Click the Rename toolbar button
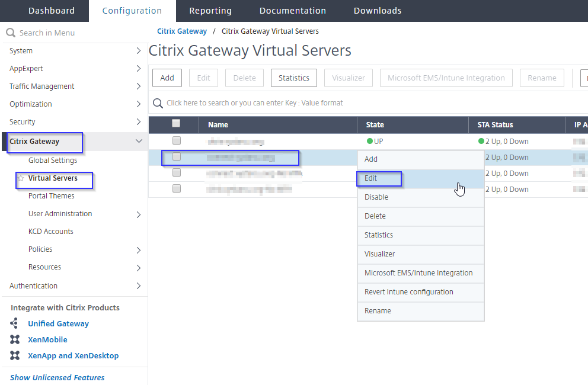This screenshot has height=385, width=588. coord(542,78)
